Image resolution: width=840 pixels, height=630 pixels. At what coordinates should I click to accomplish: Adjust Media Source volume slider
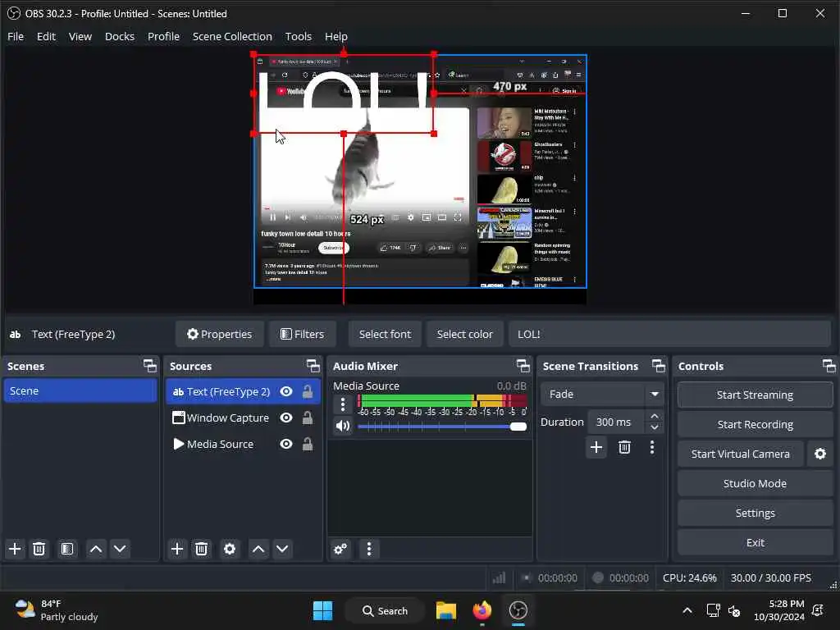(x=442, y=427)
